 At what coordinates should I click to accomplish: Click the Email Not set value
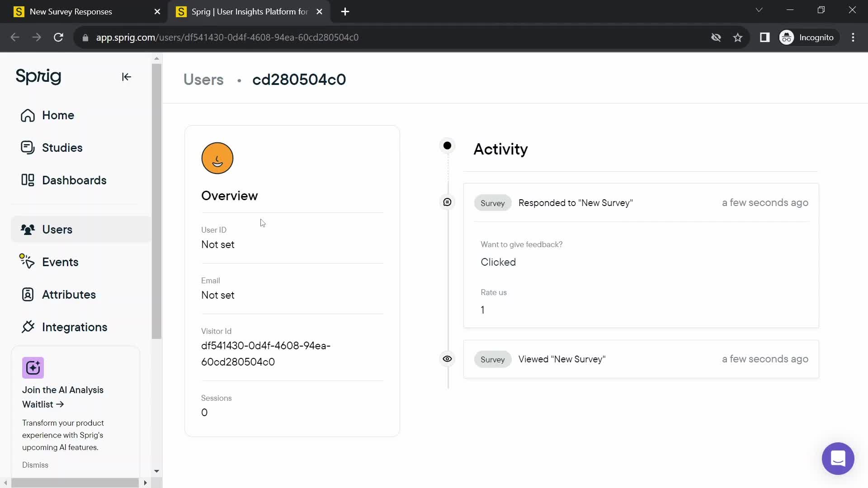pos(217,295)
